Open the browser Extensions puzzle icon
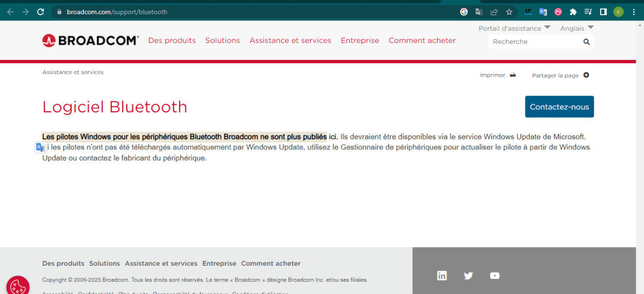The width and height of the screenshot is (644, 294). click(573, 11)
